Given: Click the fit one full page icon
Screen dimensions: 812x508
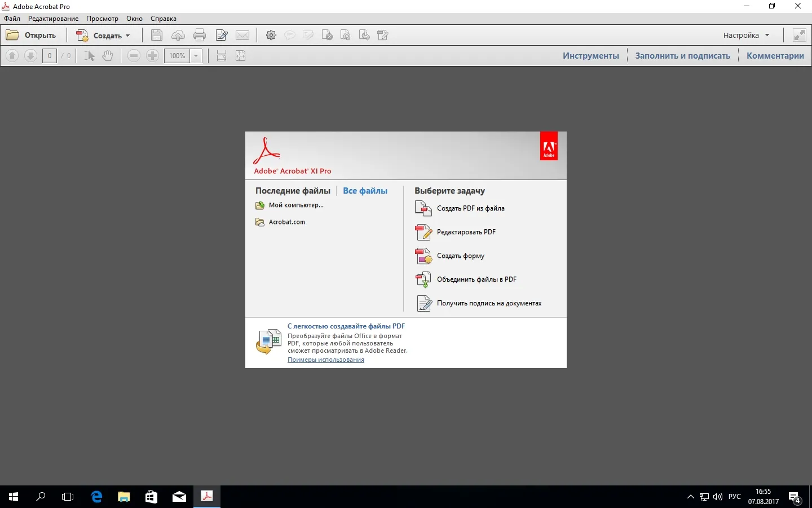Looking at the screenshot, I should pos(240,55).
